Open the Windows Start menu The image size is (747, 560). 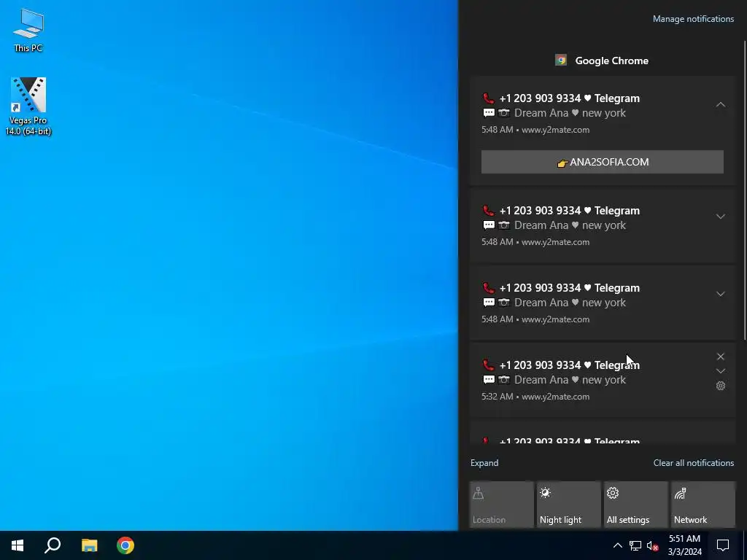[18, 545]
